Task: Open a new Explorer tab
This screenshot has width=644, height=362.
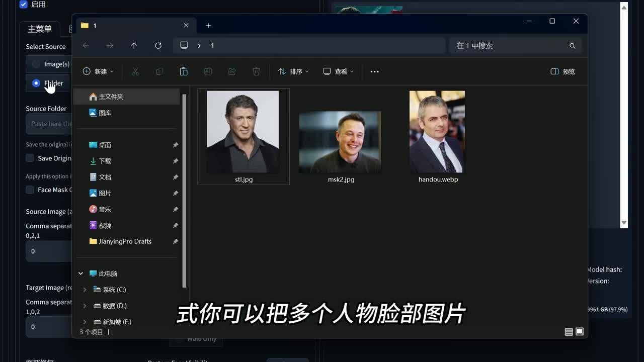Action: click(208, 26)
